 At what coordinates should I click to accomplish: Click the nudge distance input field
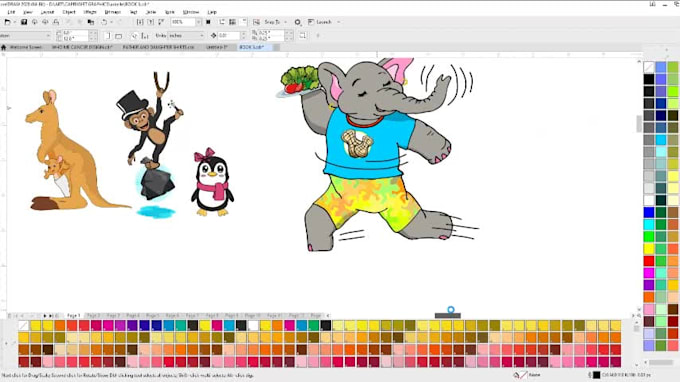tap(229, 36)
